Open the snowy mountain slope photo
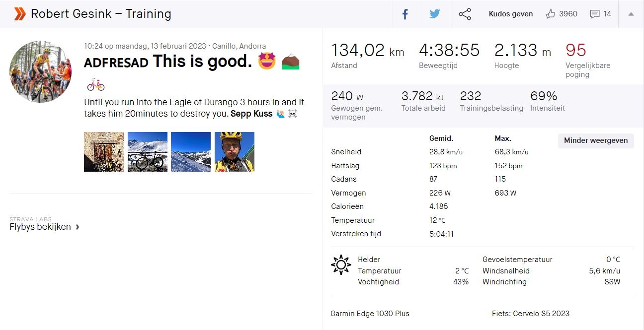 pos(191,152)
